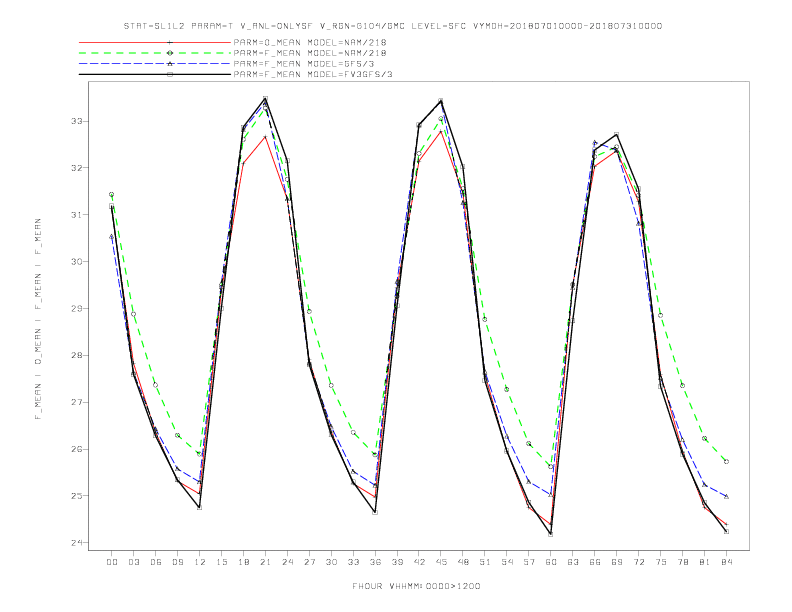
Task: Select legend entry PARM=F_MEAN MODEL=NAM/218
Action: (310, 53)
